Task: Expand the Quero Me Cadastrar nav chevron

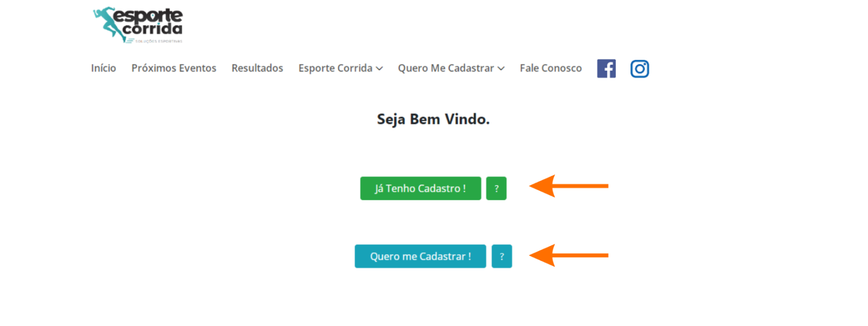Action: coord(501,68)
